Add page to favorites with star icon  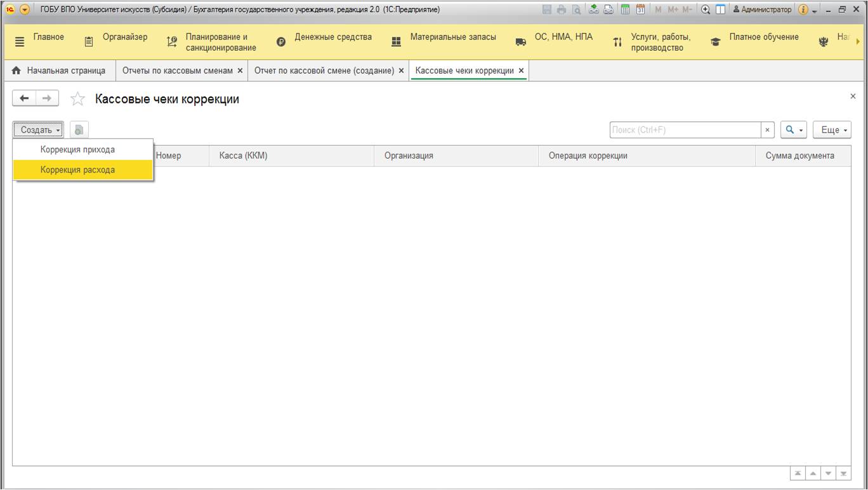pos(77,99)
